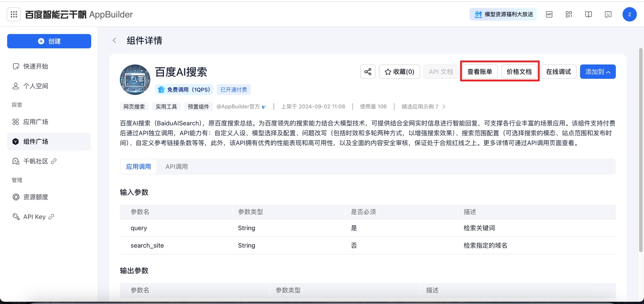Open API Key link in sidebar

[x=49, y=217]
